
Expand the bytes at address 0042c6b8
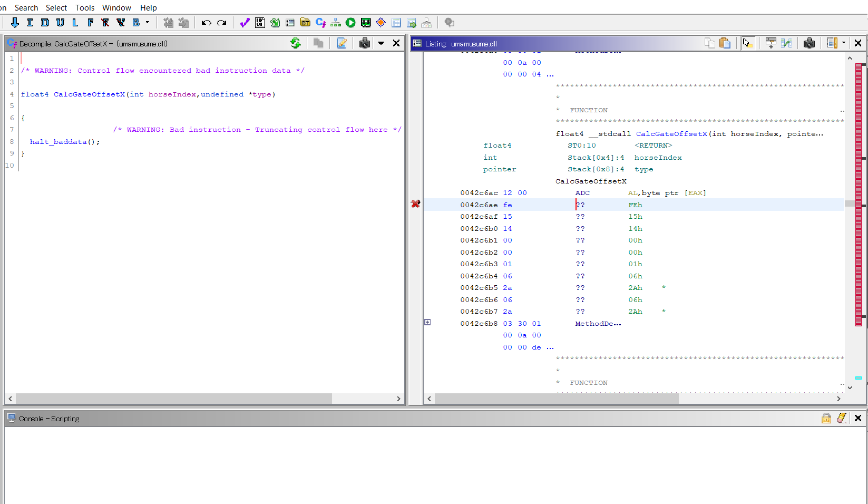tap(427, 322)
